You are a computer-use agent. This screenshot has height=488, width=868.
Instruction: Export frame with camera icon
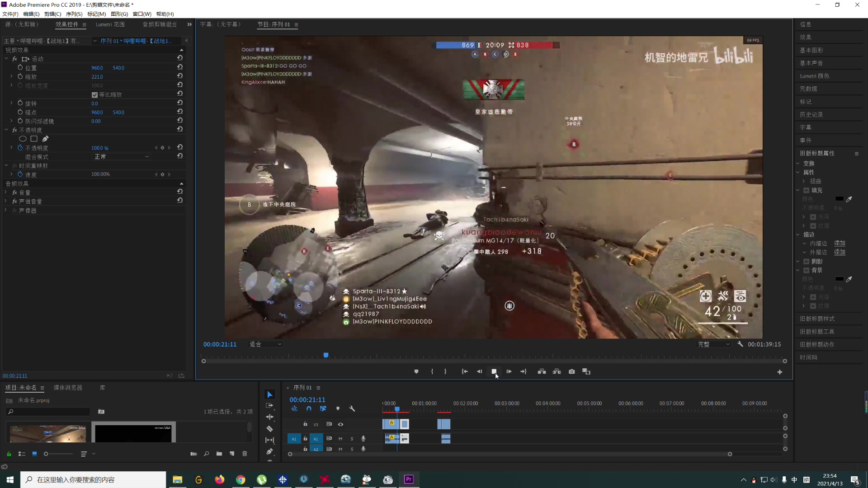572,371
